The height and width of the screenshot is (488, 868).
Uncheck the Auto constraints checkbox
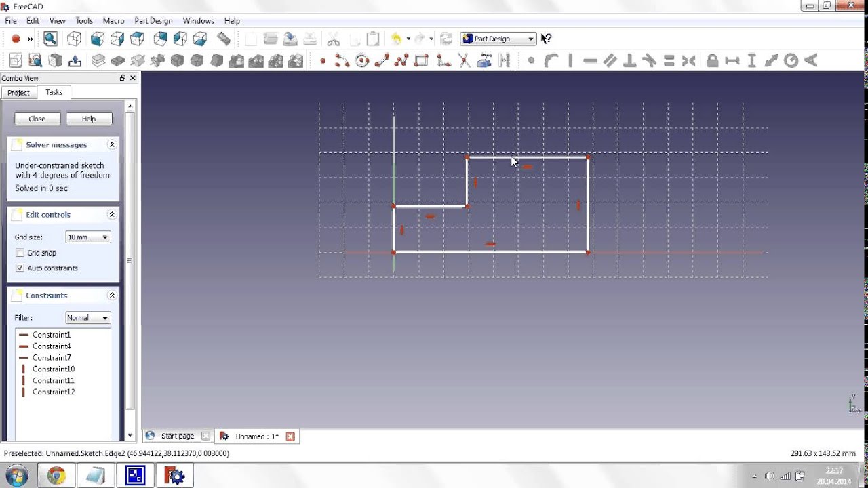coord(20,268)
